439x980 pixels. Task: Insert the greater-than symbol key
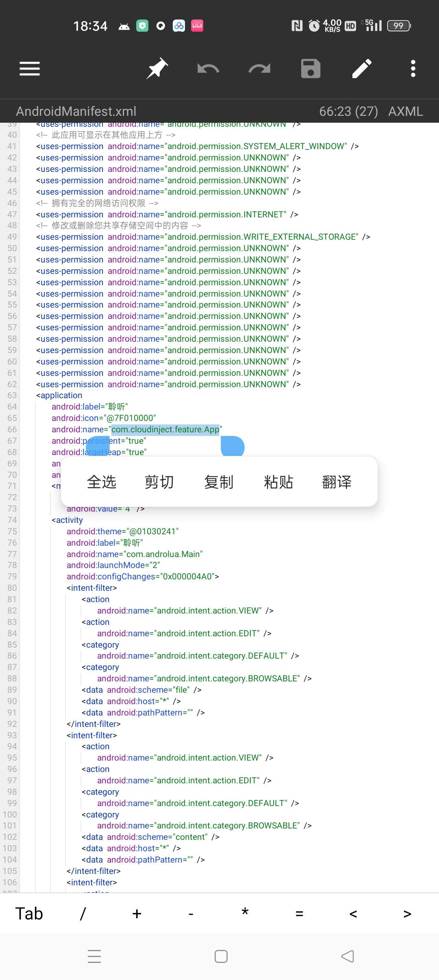(407, 914)
